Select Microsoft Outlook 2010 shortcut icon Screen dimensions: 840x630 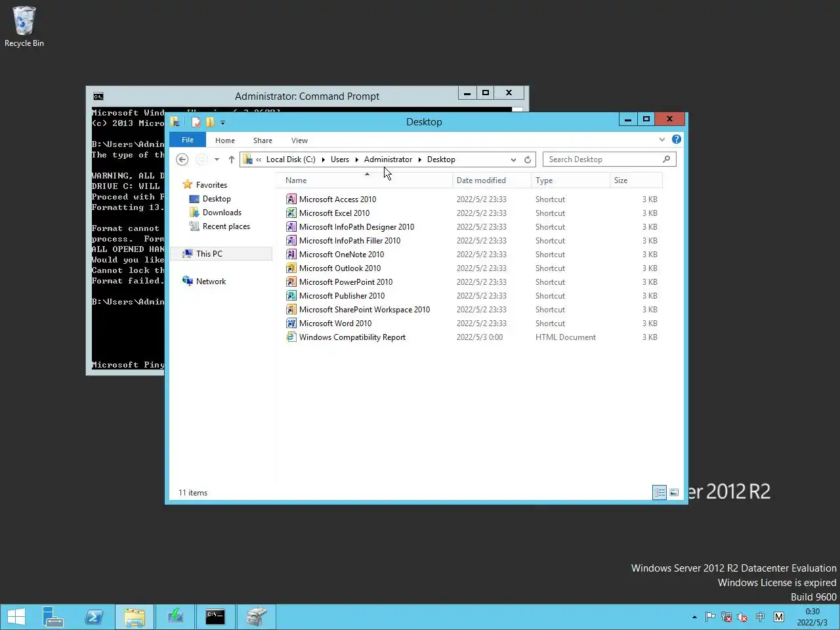point(291,268)
